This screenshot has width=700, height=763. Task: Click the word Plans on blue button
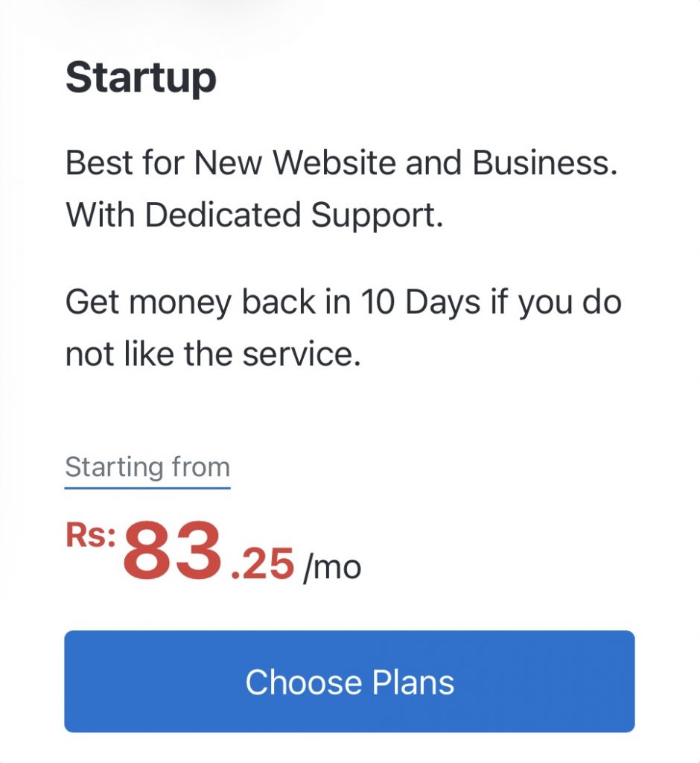[x=413, y=683]
